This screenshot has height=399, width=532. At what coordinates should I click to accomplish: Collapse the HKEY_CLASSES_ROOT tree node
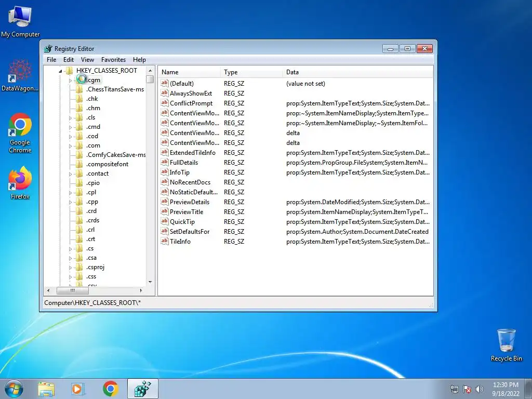pos(60,71)
